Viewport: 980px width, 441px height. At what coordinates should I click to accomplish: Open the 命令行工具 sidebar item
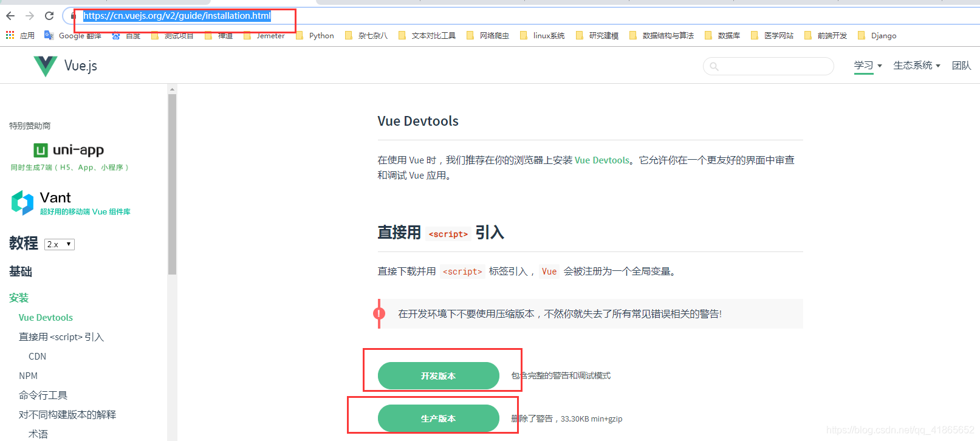[x=43, y=395]
